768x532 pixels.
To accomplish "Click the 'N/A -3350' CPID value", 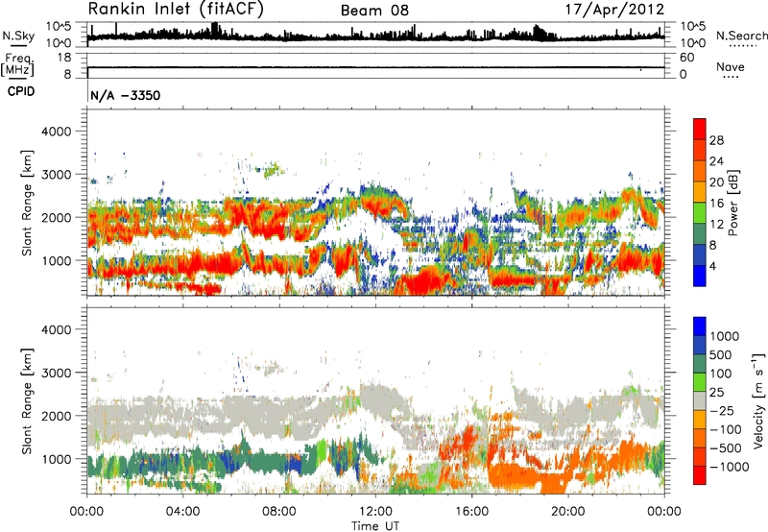I will [x=126, y=95].
